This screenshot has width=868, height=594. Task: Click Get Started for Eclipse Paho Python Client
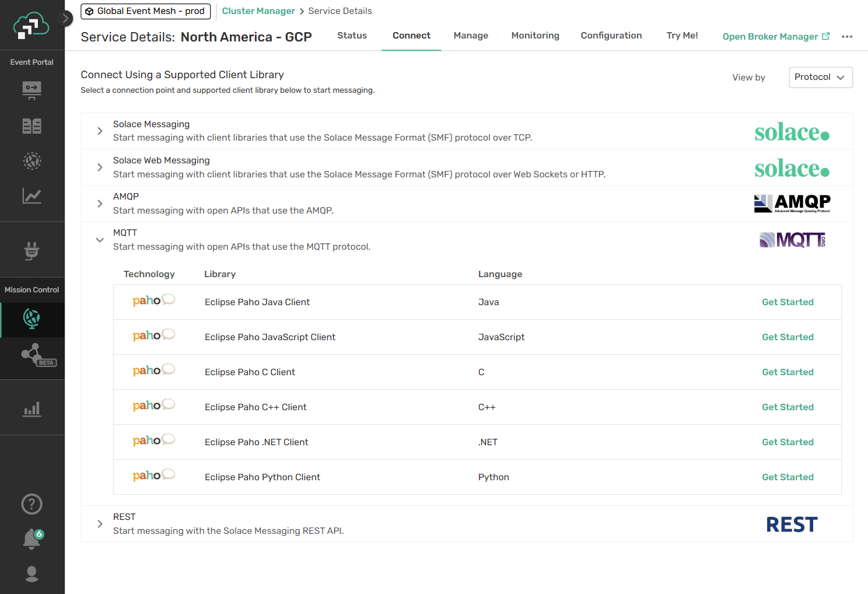pyautogui.click(x=787, y=477)
